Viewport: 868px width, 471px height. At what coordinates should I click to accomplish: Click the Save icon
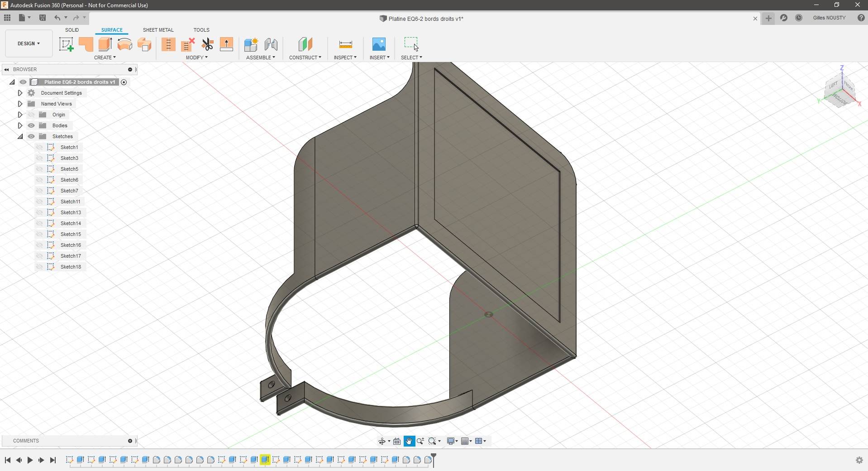tap(43, 18)
